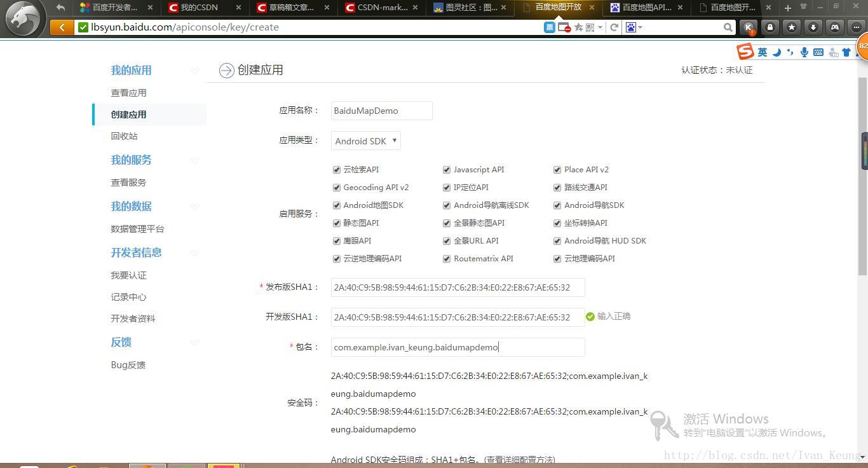Open a new tab with plus icon
Screen dimensions: 868x468
[x=788, y=8]
